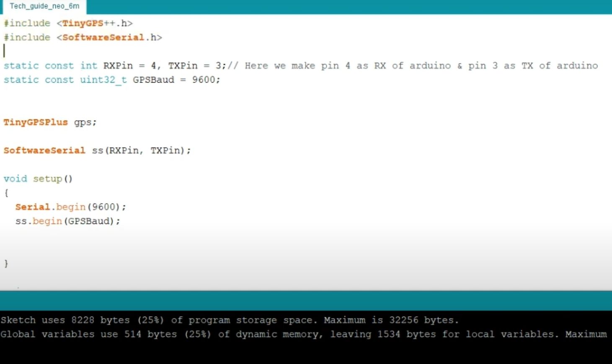Click the ss.begin(GPSBaud) statement
This screenshot has width=612, height=364.
[67, 221]
